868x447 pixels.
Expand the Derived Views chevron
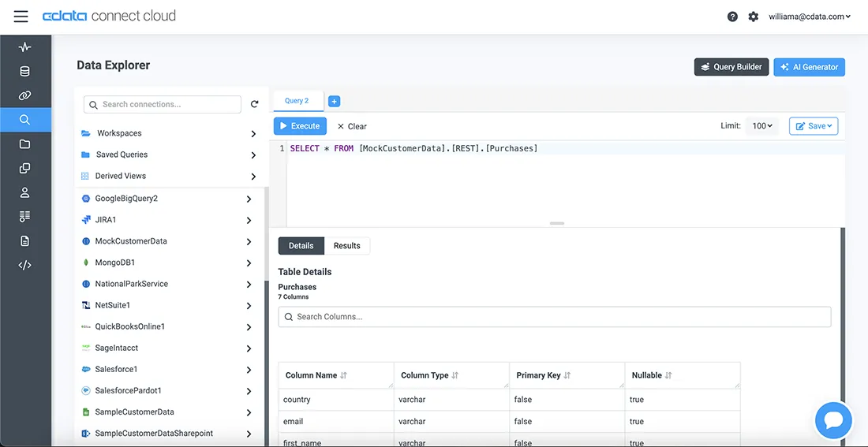pyautogui.click(x=253, y=177)
